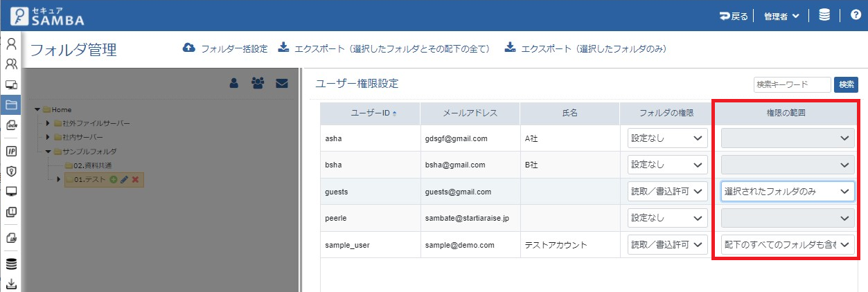Open permission scope dropdown for peerle

(788, 218)
